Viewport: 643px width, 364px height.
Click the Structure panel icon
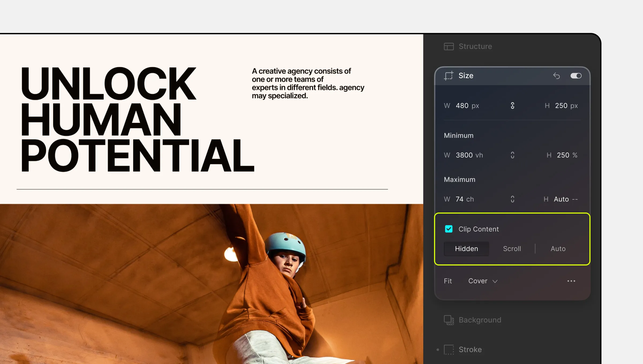(x=449, y=46)
